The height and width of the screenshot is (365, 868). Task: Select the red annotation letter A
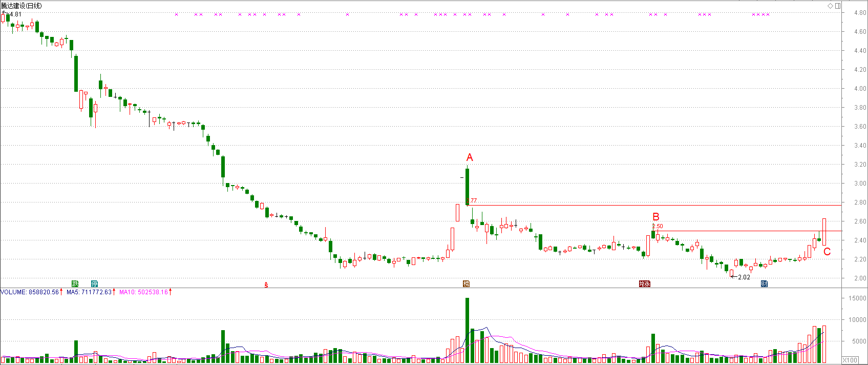pyautogui.click(x=470, y=157)
